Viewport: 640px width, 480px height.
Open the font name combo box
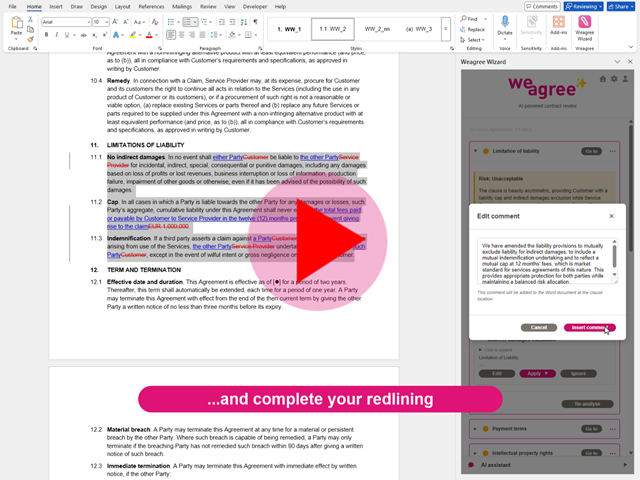[x=66, y=22]
